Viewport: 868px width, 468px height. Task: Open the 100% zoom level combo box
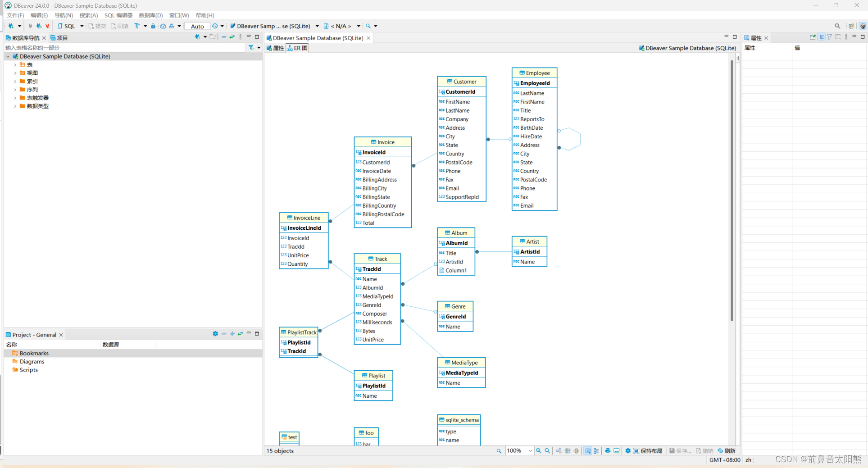pyautogui.click(x=519, y=451)
